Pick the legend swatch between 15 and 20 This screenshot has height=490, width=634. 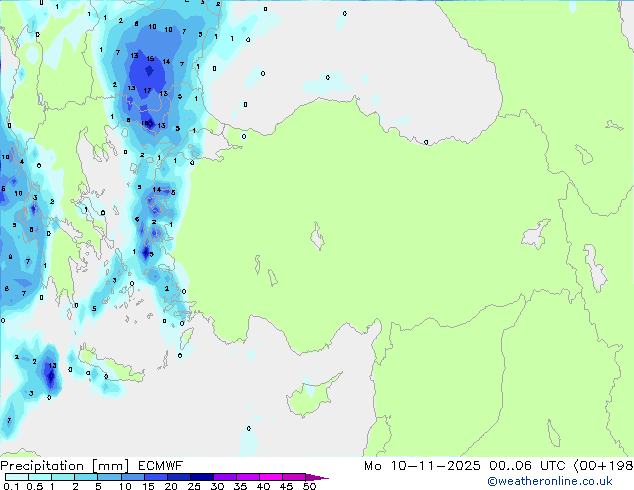155,477
